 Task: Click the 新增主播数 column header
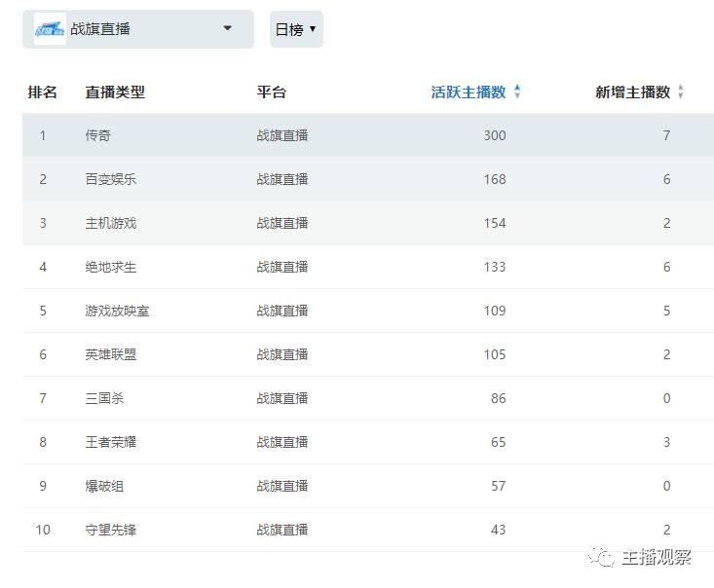(x=633, y=92)
